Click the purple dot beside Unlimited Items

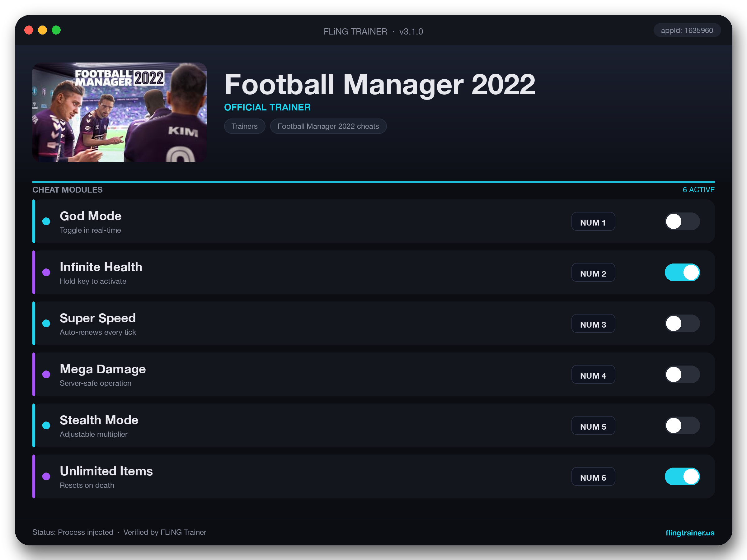click(x=46, y=476)
